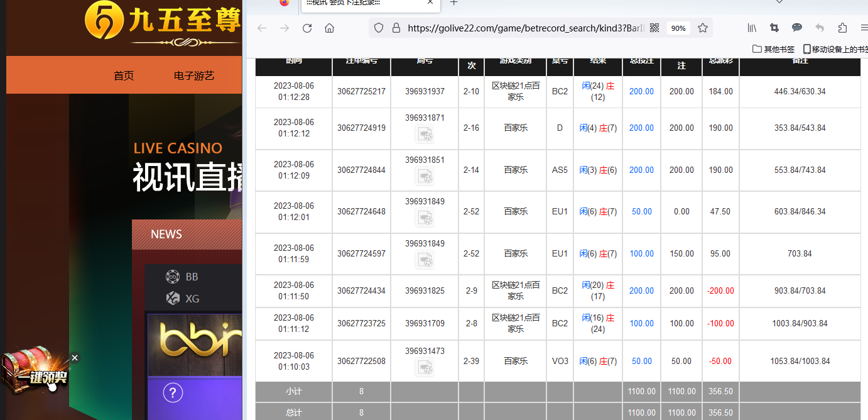Select round number 396931709
This screenshot has height=420, width=868.
click(x=425, y=324)
